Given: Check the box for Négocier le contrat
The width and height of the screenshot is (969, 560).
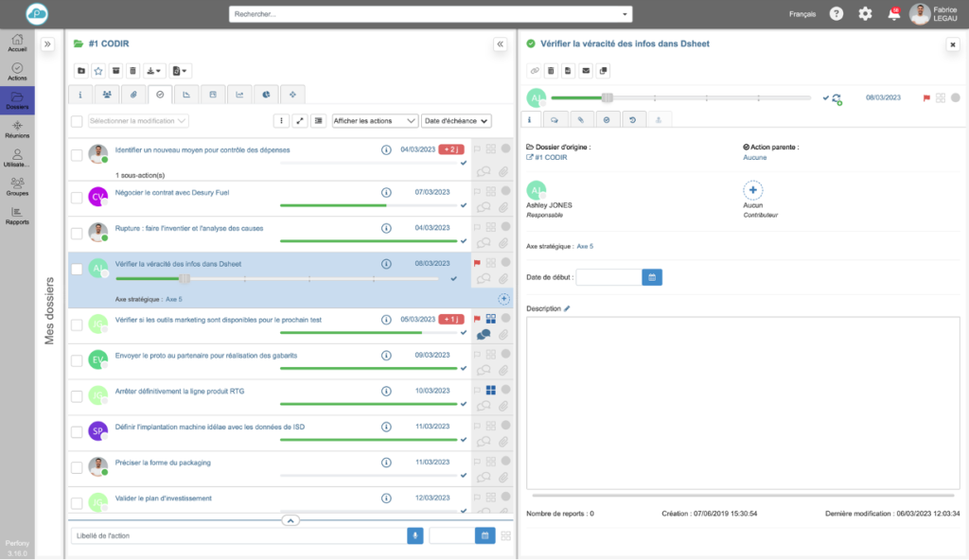Looking at the screenshot, I should point(77,197).
